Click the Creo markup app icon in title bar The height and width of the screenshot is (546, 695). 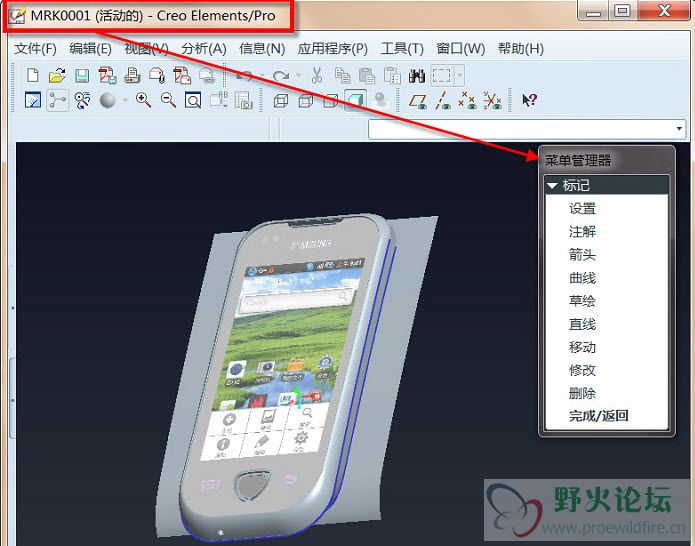pyautogui.click(x=17, y=16)
